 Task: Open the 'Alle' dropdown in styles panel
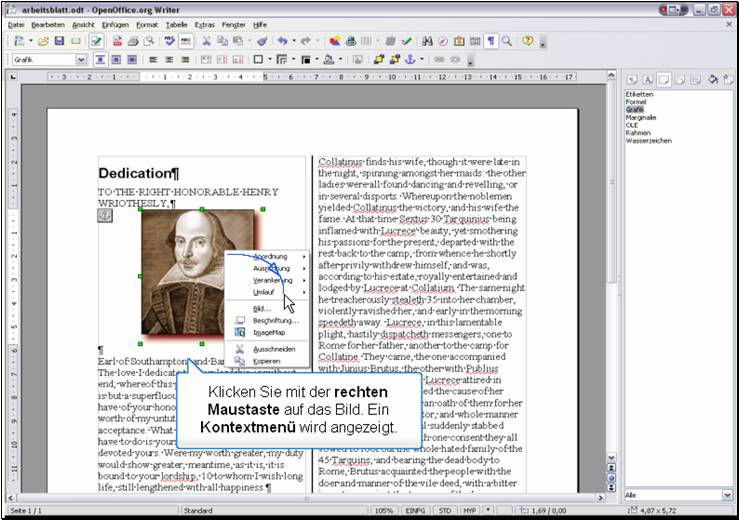(x=726, y=495)
